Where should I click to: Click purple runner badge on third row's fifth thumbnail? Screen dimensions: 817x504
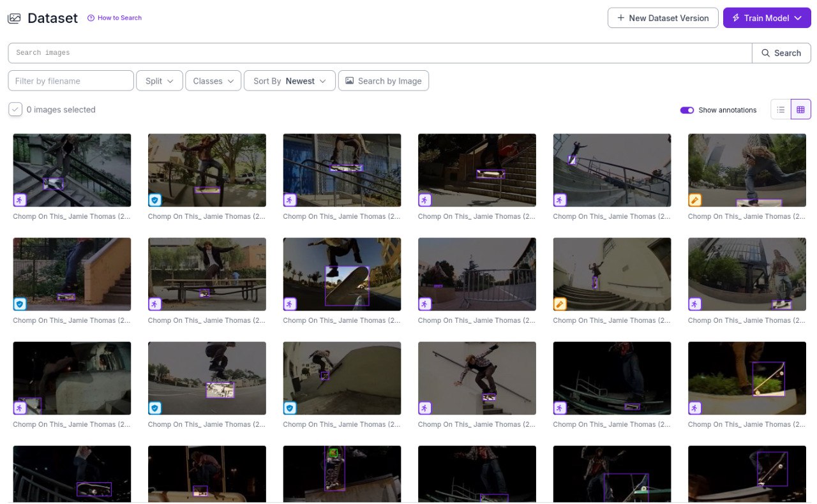tap(560, 408)
